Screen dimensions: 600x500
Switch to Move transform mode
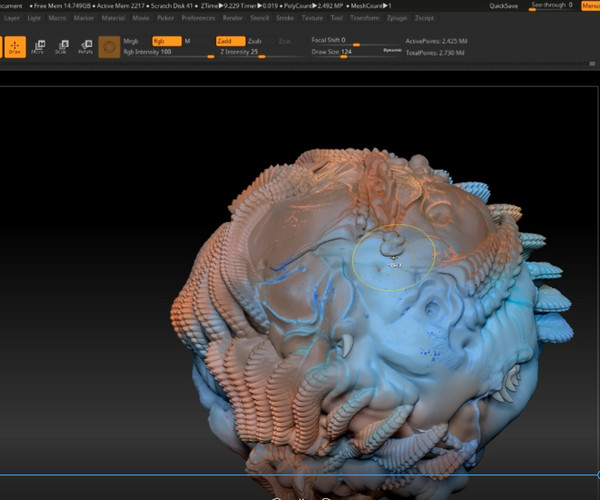click(38, 47)
